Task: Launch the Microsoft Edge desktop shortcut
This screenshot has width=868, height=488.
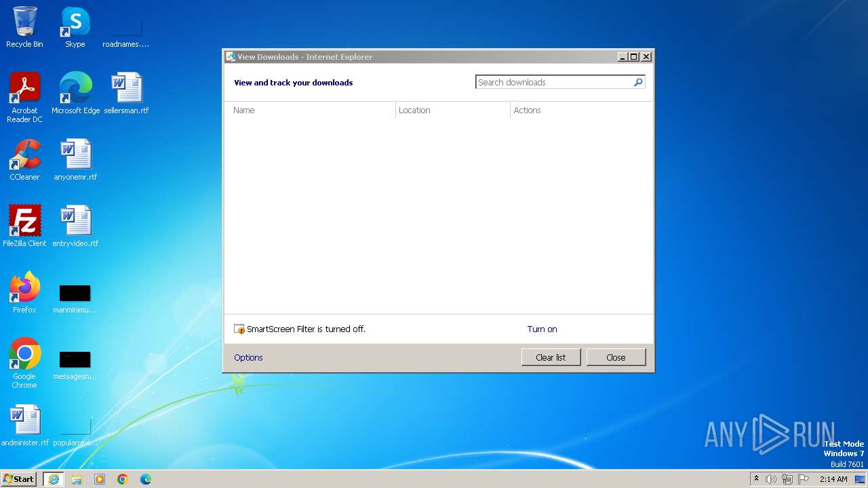Action: point(75,94)
